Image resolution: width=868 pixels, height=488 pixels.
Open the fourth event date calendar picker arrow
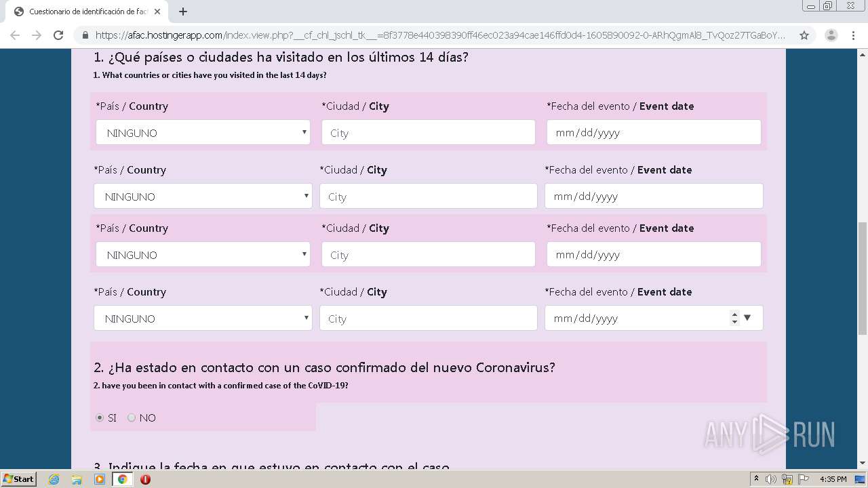coord(747,318)
